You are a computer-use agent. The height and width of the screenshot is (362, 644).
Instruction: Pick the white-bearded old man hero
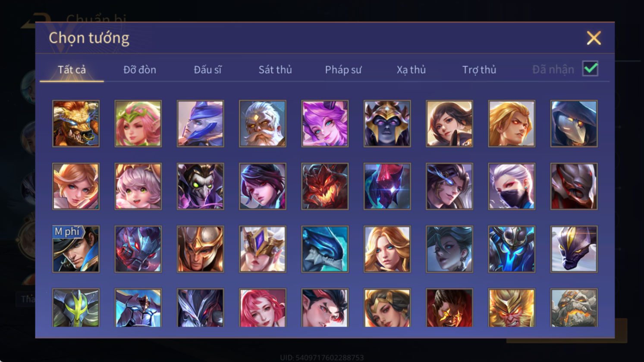(x=263, y=124)
